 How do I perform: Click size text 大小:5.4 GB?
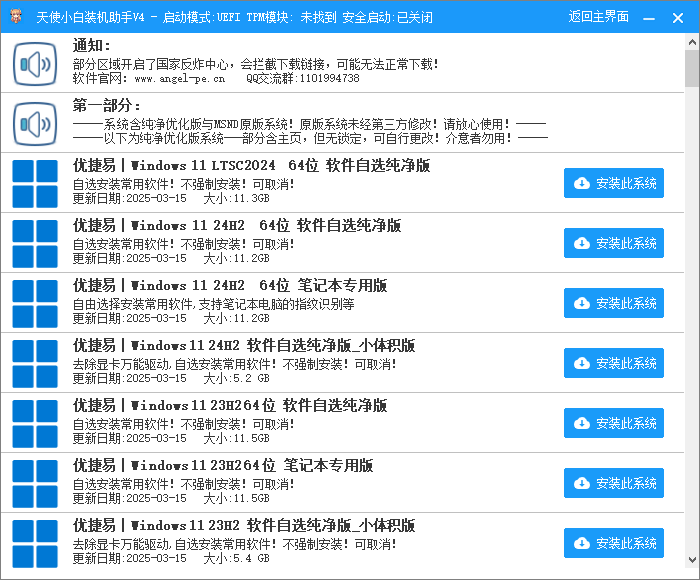coord(237,559)
